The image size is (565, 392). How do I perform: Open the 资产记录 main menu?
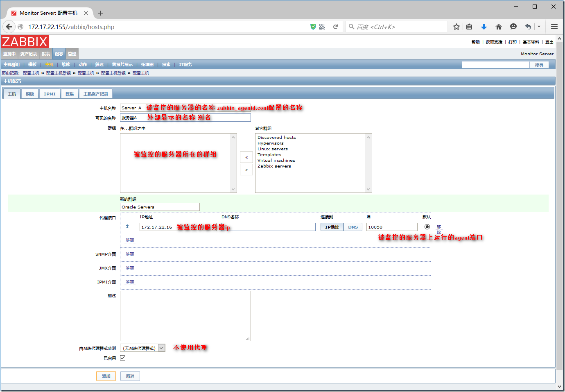(x=29, y=54)
